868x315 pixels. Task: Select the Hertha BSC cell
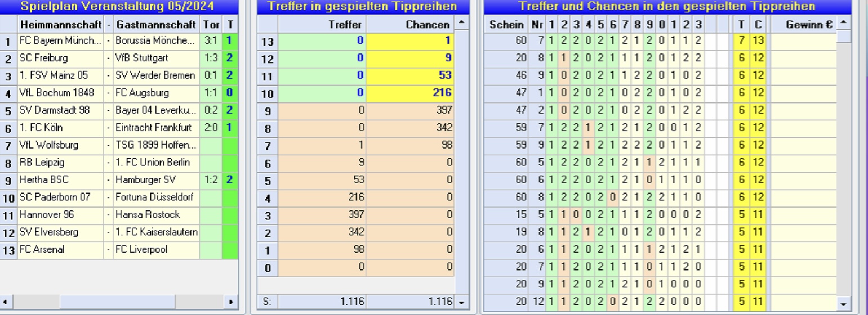[61, 181]
